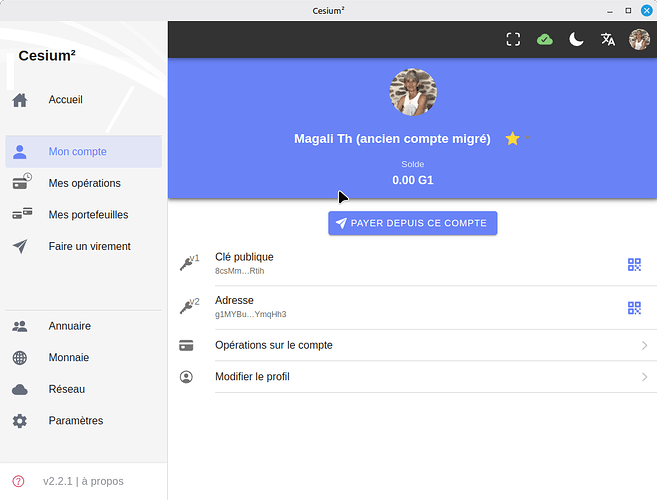Viewport: 657px width, 500px height.
Task: Click the yellow star next to account name
Action: 512,138
